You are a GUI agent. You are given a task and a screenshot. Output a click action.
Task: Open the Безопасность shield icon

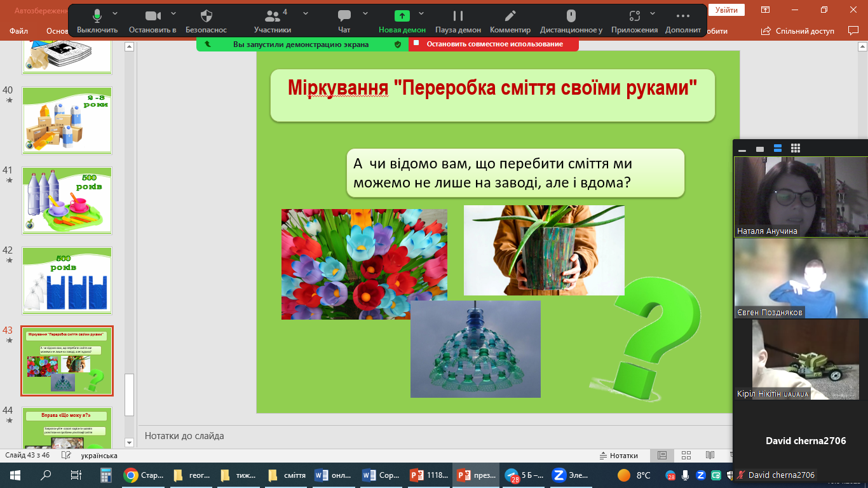tap(206, 17)
